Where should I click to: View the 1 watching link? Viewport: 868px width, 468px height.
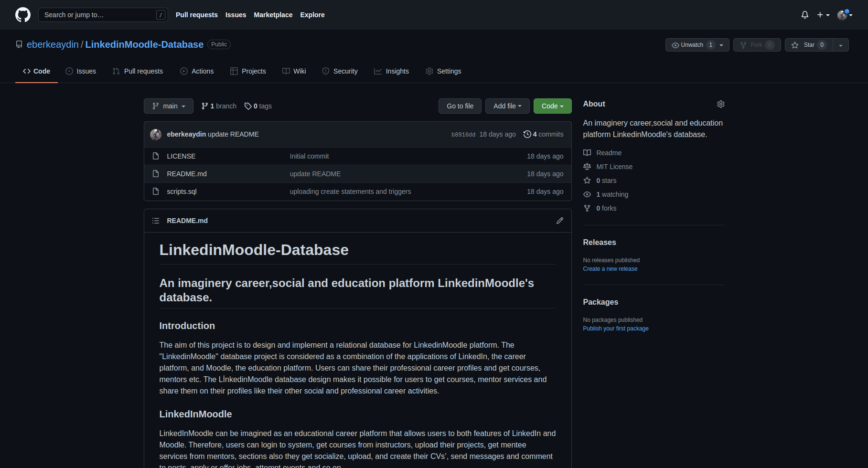[x=606, y=194]
